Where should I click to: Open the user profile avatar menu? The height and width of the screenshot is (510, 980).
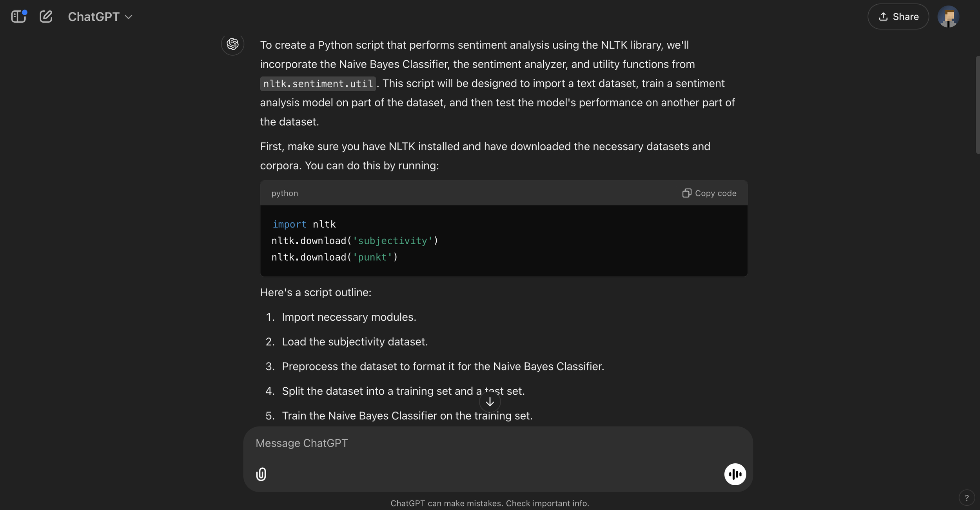pyautogui.click(x=948, y=16)
